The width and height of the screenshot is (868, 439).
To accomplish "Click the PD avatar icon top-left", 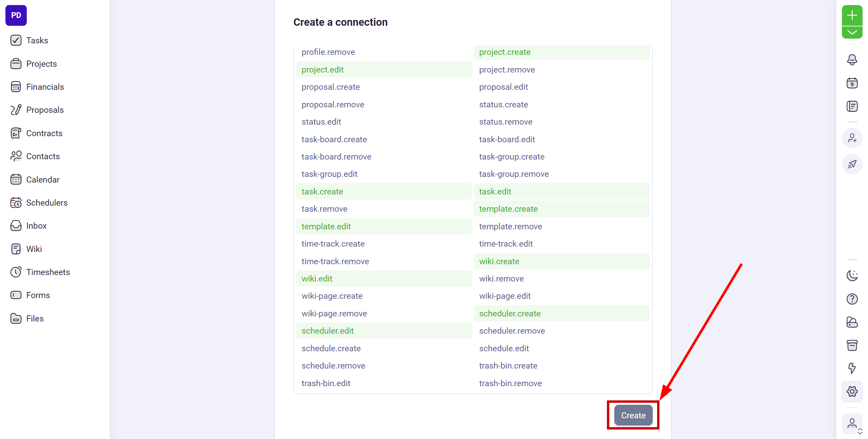I will pyautogui.click(x=16, y=15).
